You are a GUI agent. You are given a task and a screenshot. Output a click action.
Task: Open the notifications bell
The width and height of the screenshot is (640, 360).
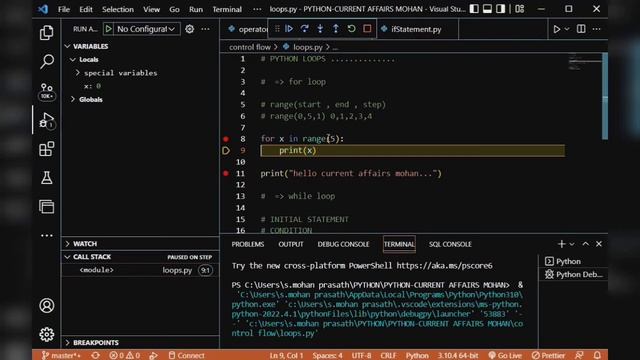coord(597,355)
